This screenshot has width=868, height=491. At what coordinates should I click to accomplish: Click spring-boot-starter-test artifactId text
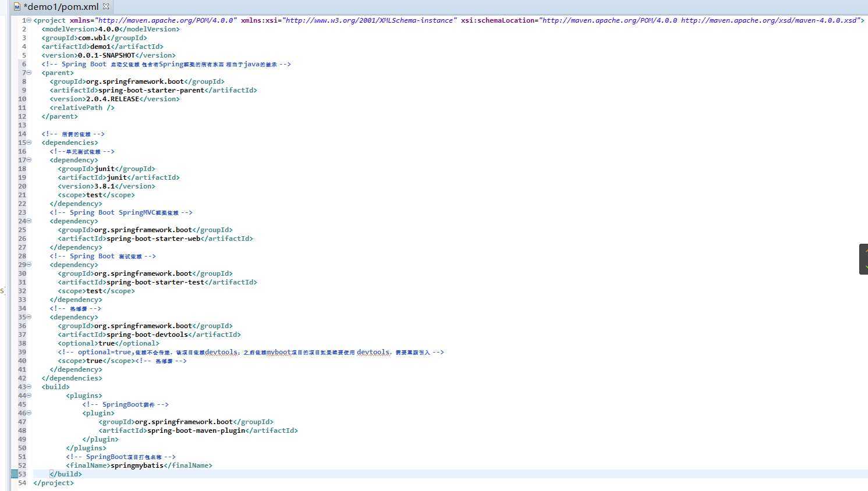(x=155, y=282)
